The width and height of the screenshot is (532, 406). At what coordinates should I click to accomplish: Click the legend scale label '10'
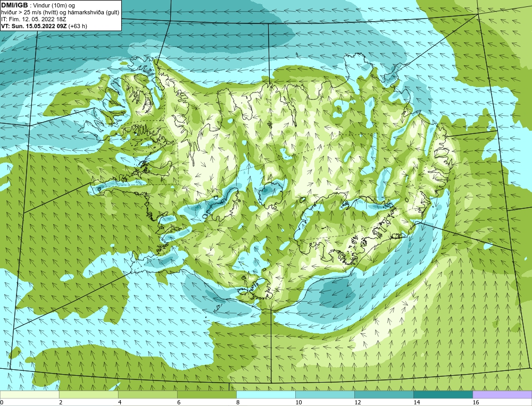tap(298, 402)
